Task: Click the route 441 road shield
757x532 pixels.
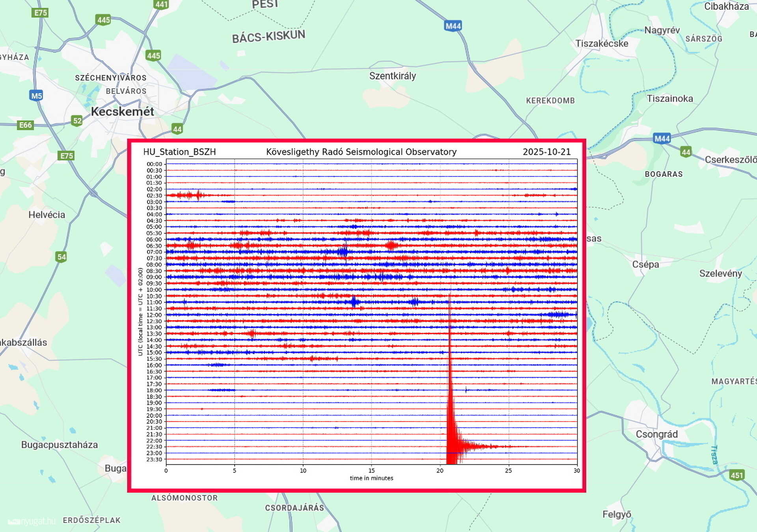Action: (161, 4)
